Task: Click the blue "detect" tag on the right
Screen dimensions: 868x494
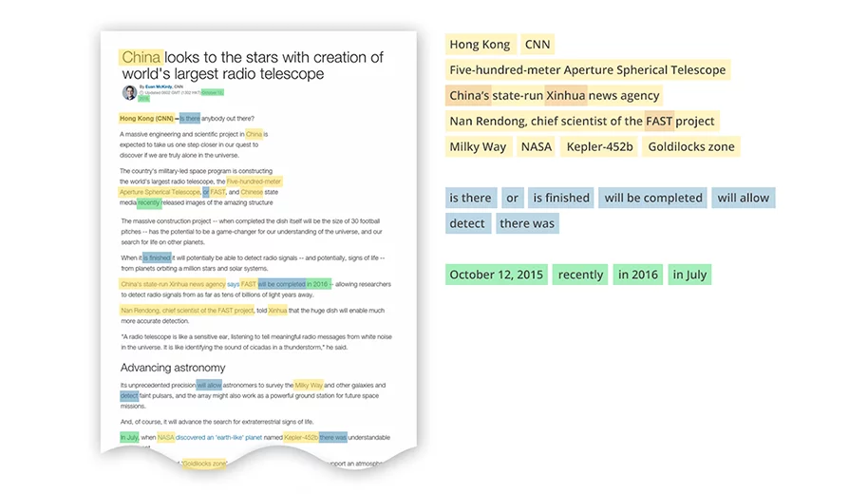Action: (467, 223)
